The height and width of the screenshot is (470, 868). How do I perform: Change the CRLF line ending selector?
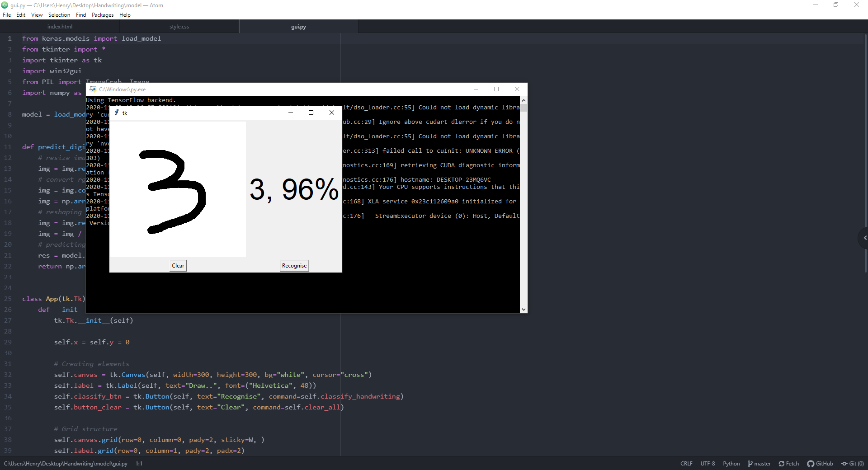click(x=686, y=464)
